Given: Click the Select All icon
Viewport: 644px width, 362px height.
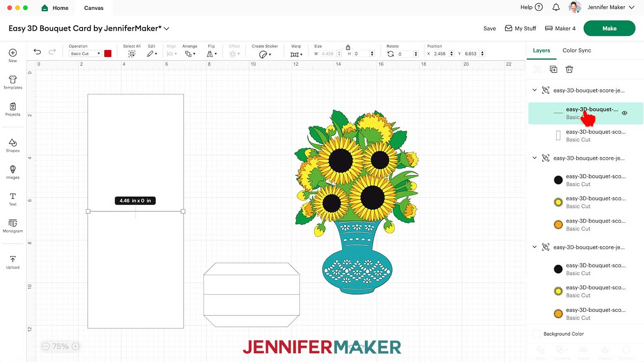Looking at the screenshot, I should click(132, 54).
